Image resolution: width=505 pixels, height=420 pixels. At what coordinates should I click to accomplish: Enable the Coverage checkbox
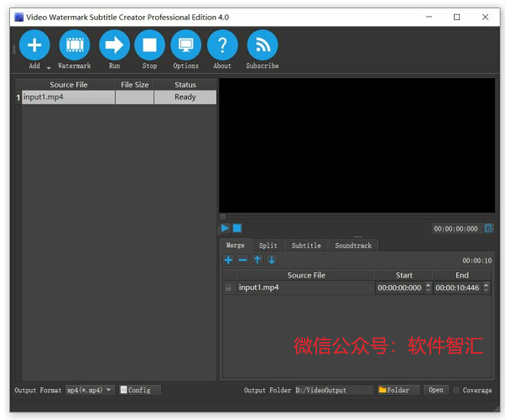pyautogui.click(x=456, y=390)
